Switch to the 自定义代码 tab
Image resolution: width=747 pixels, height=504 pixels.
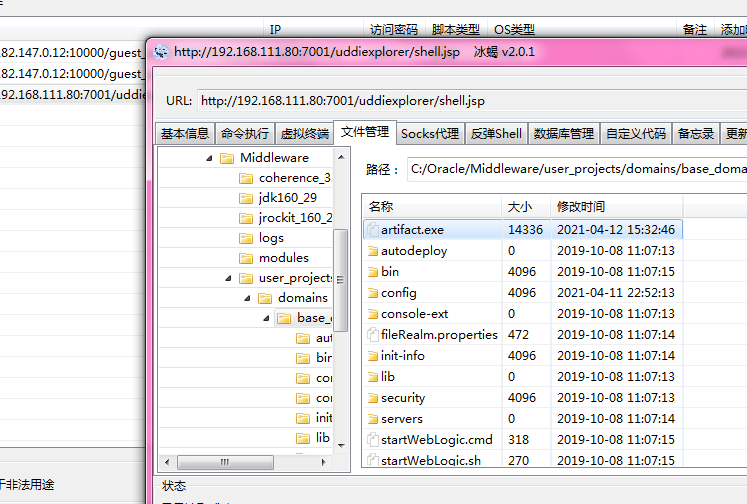(636, 133)
